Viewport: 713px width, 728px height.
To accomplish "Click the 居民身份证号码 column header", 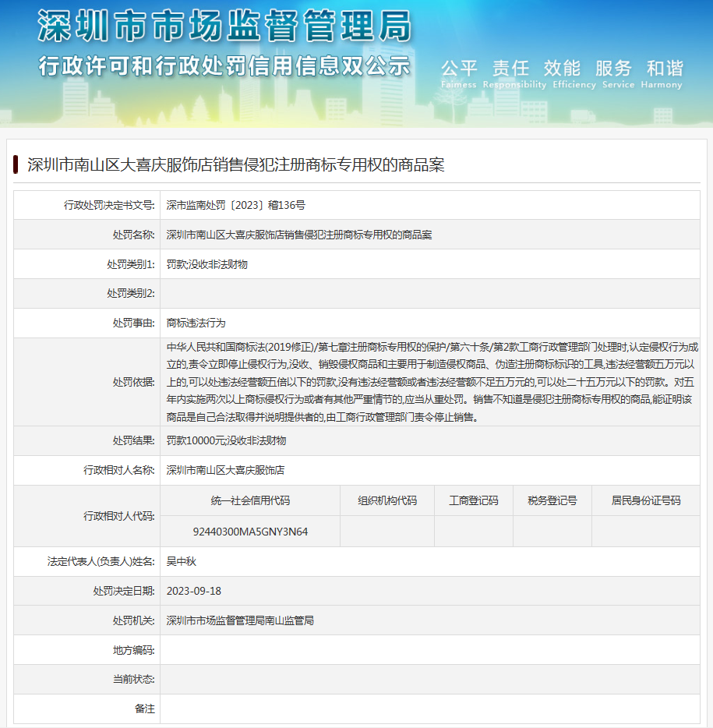I will [x=645, y=500].
